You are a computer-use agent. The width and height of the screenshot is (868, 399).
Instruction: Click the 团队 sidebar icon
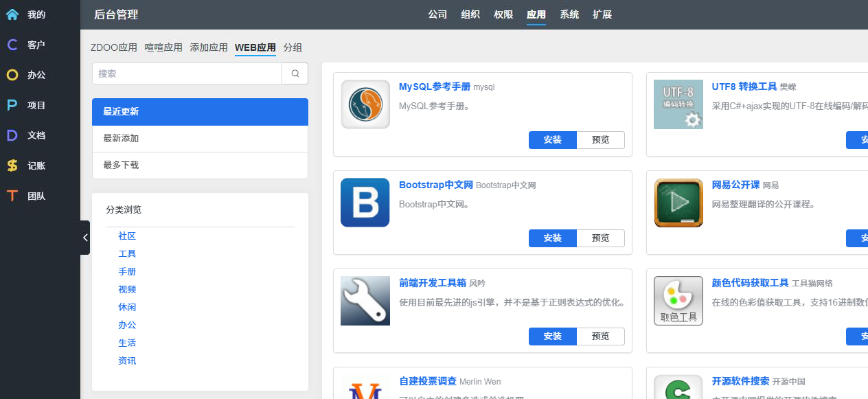(x=12, y=196)
